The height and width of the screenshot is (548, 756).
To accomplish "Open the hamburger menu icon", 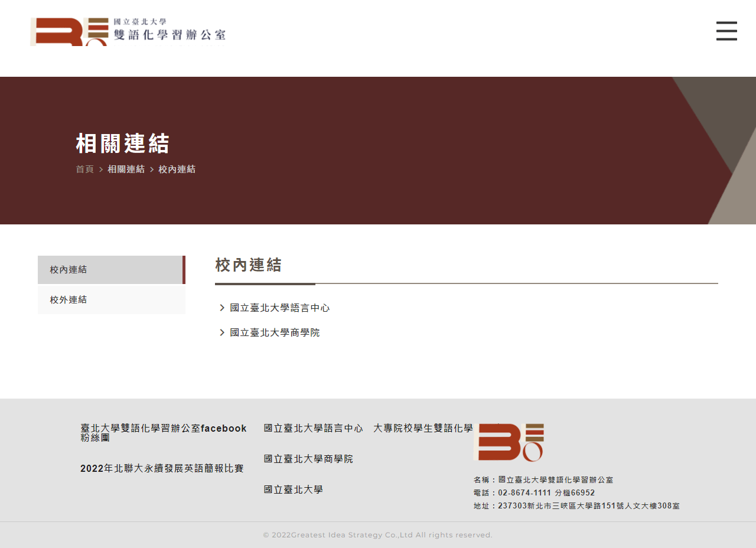I will coord(726,31).
